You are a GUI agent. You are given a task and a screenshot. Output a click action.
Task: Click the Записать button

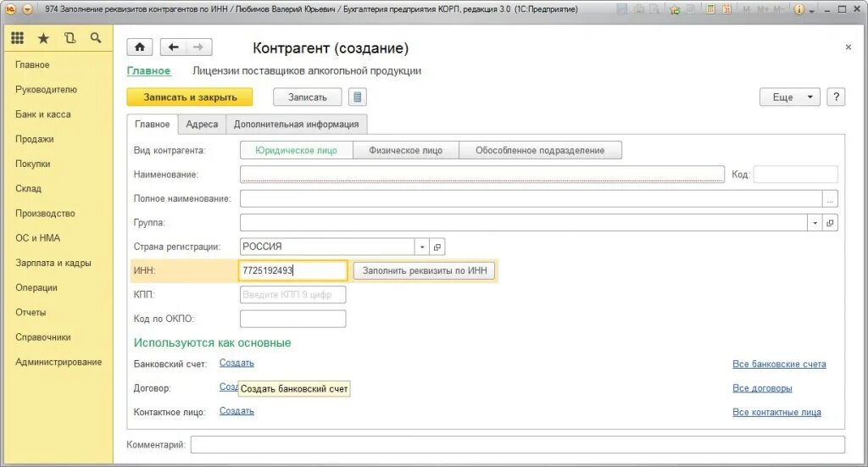click(307, 97)
